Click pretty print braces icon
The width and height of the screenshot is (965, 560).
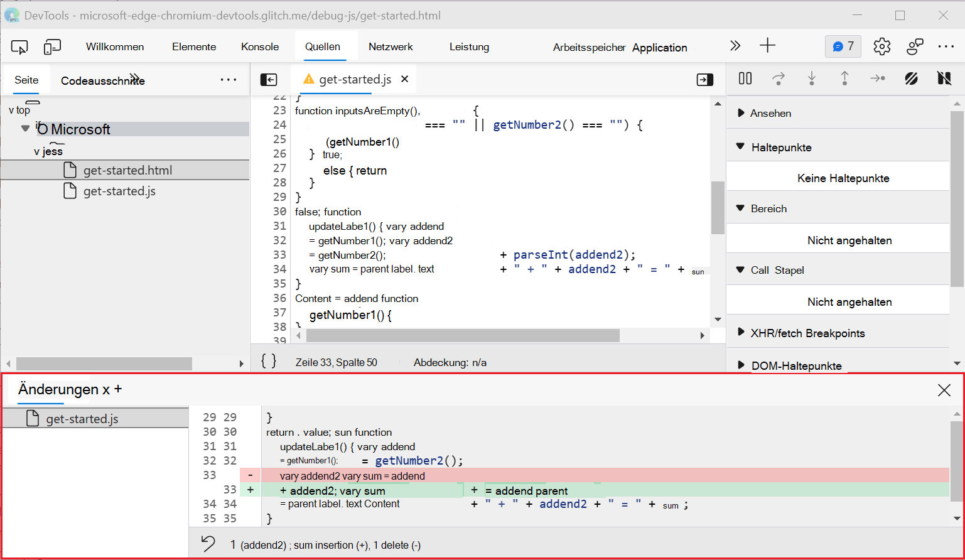tap(269, 361)
